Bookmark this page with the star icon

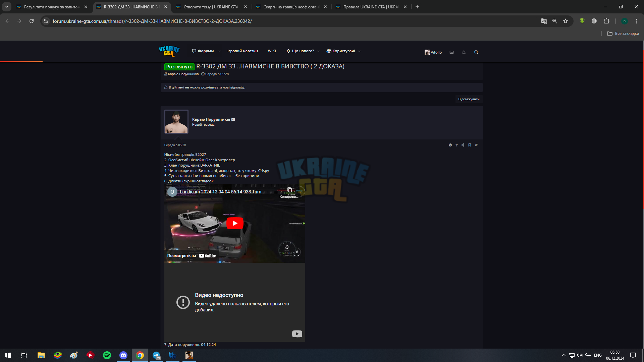pyautogui.click(x=566, y=21)
